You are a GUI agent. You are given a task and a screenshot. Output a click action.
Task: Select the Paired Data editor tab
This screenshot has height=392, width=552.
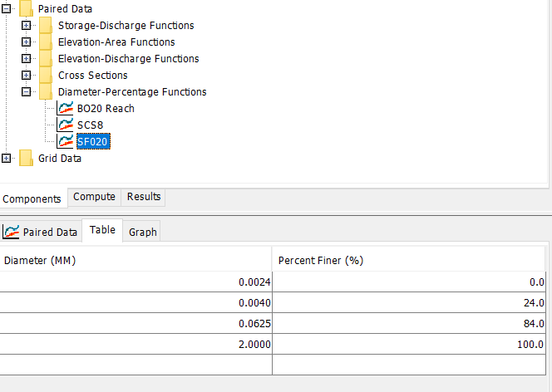tap(42, 233)
